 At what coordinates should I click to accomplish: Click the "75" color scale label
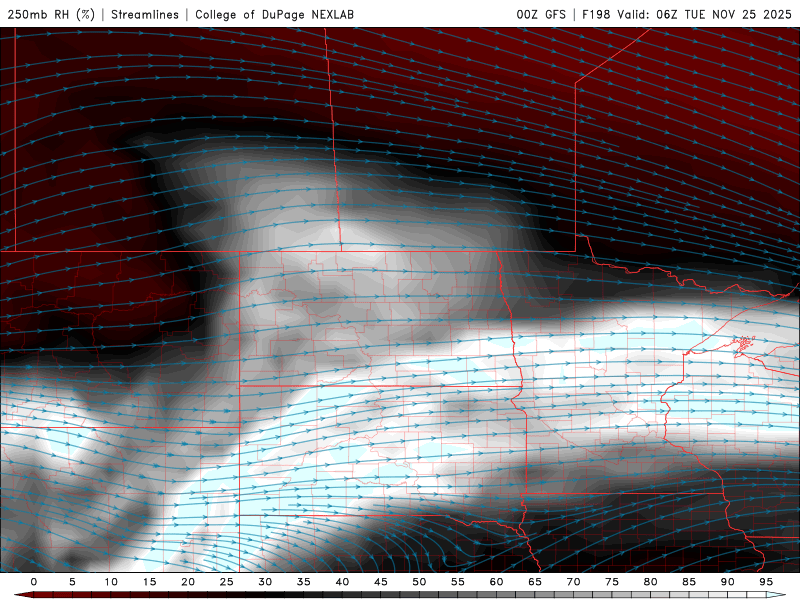pos(611,582)
